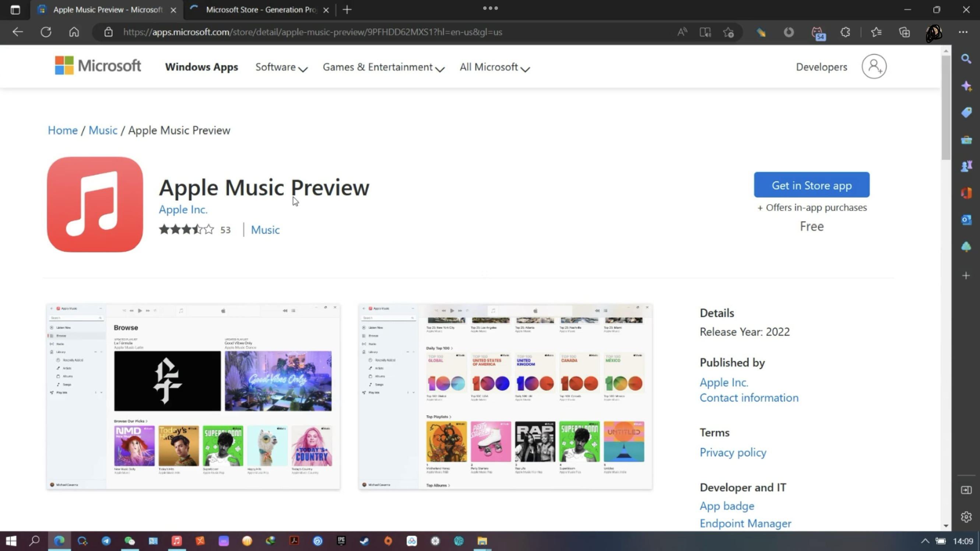Click the star rating

[186, 229]
